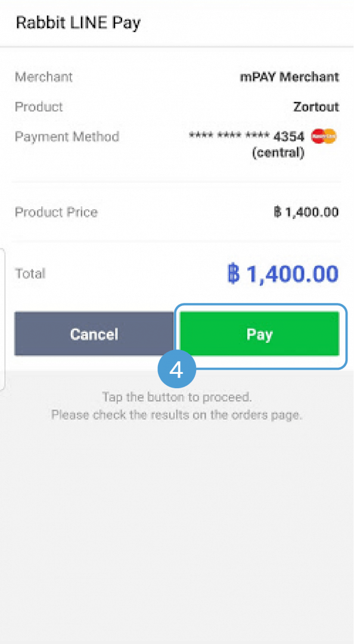Click the 'check the results on orders page' note
354x644 pixels.
[x=176, y=415]
